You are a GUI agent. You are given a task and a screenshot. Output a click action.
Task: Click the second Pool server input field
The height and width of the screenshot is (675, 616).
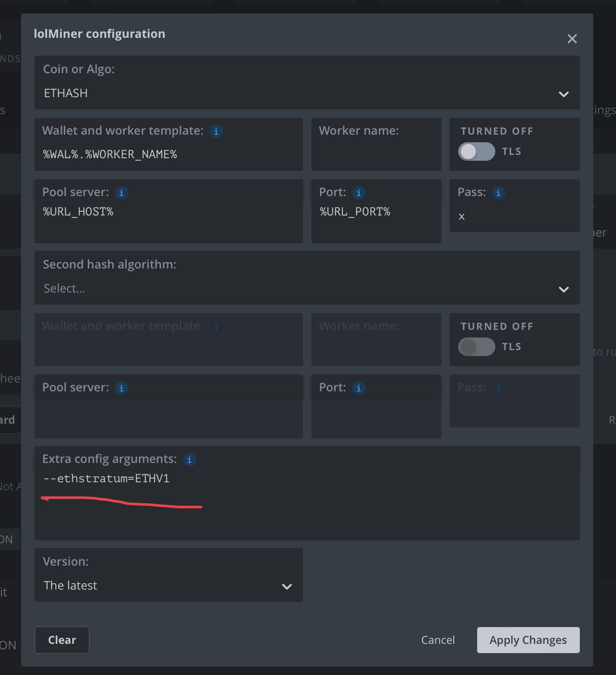168,407
